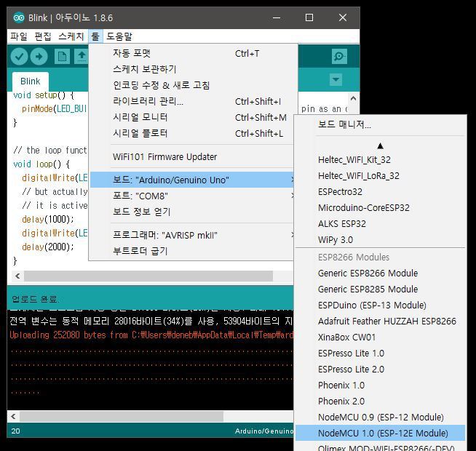Maximize the Arduino window
Image resolution: width=476 pixels, height=451 pixels.
pyautogui.click(x=309, y=17)
